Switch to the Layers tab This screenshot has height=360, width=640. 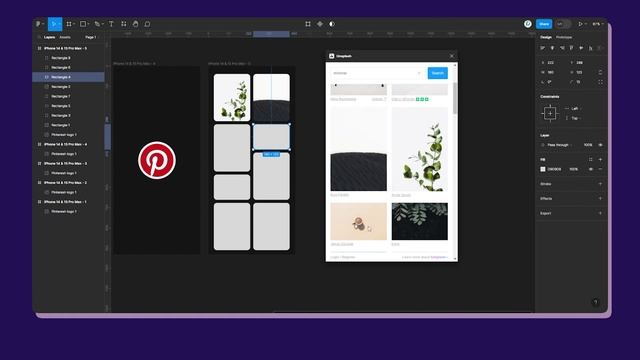click(x=49, y=37)
